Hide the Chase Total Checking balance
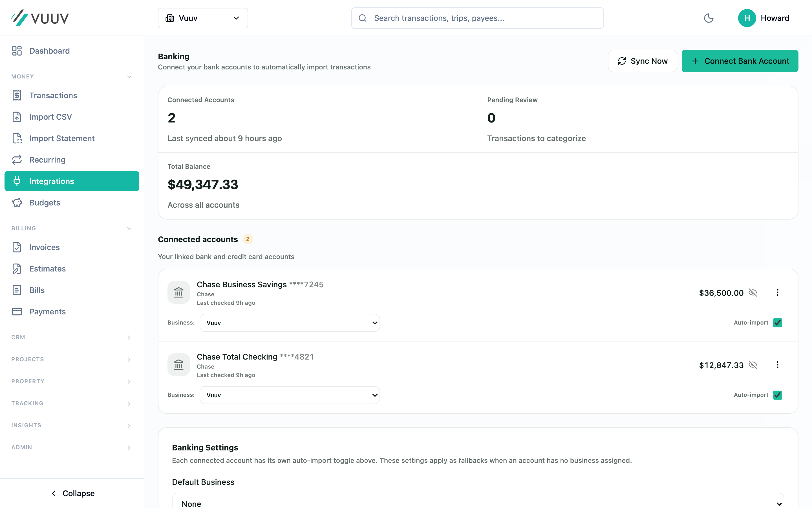Viewport: 812px width, 508px height. point(753,365)
